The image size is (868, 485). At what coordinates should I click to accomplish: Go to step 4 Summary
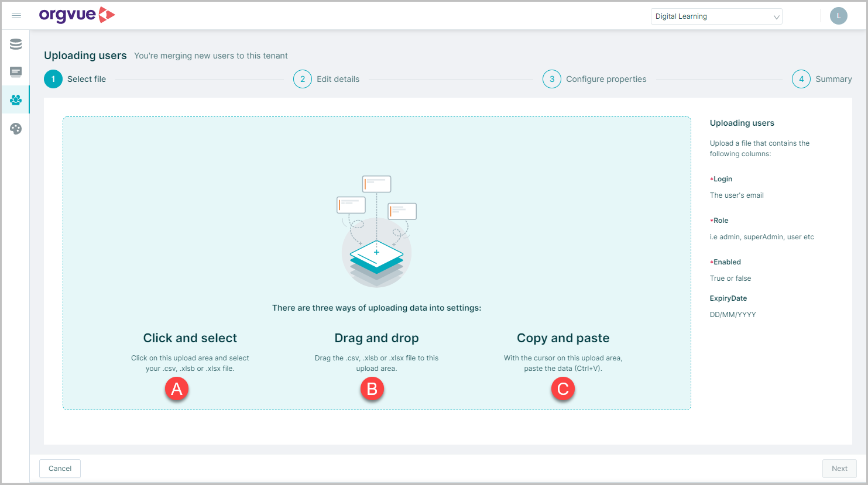point(822,79)
